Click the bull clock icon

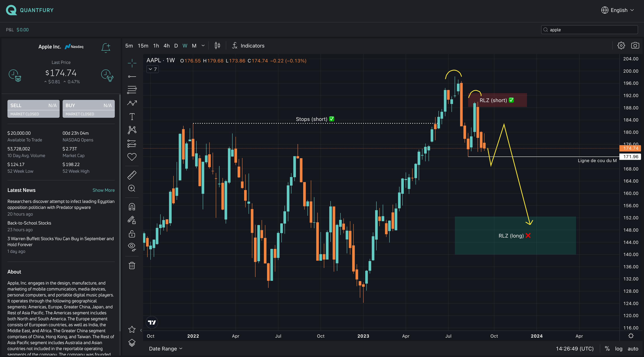(107, 75)
